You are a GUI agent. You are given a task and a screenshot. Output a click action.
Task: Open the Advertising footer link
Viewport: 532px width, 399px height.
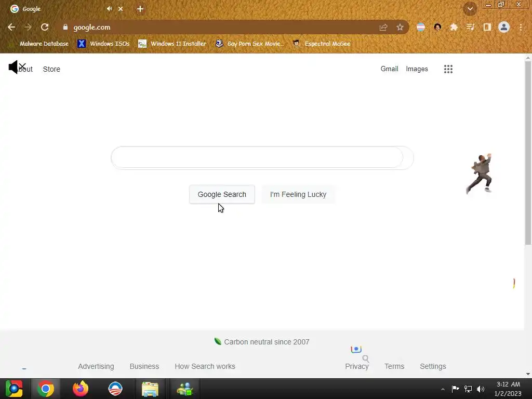coord(96,366)
